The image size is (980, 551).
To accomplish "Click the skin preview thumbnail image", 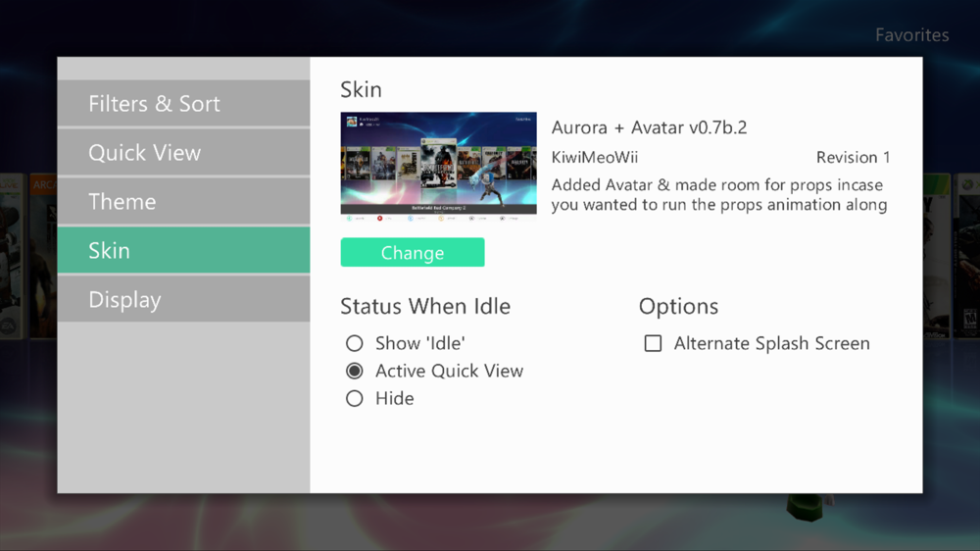I will coord(439,167).
